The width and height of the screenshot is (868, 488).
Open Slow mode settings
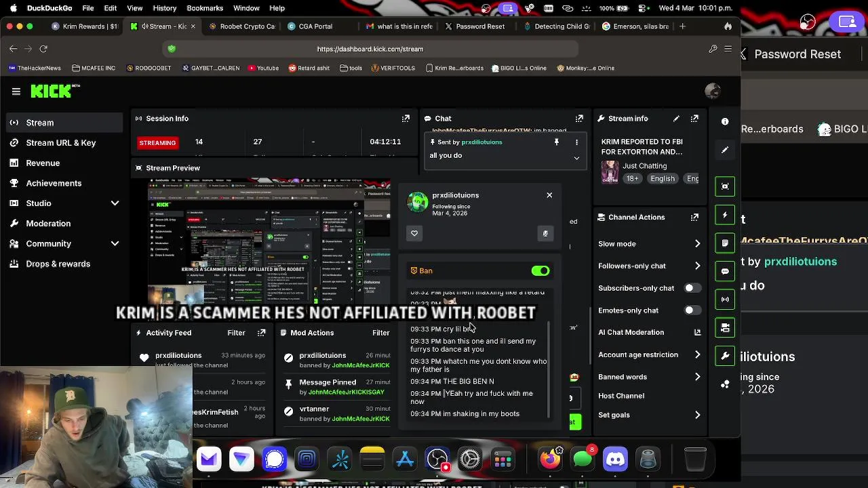pos(650,244)
